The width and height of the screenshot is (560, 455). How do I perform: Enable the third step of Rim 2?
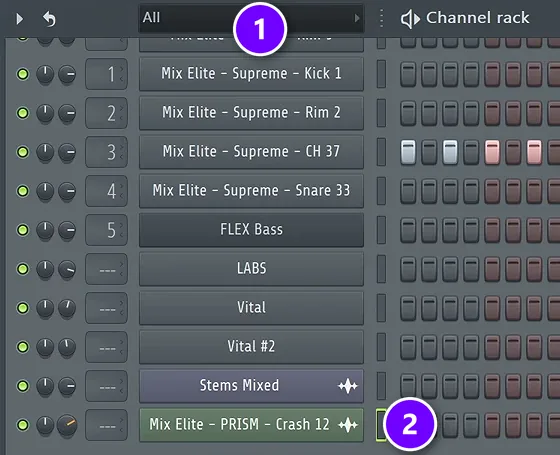(x=450, y=113)
